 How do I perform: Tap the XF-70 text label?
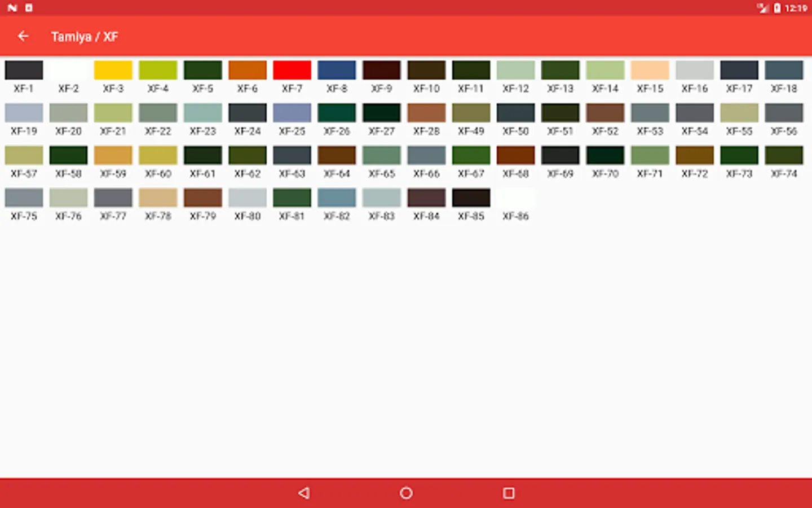605,174
